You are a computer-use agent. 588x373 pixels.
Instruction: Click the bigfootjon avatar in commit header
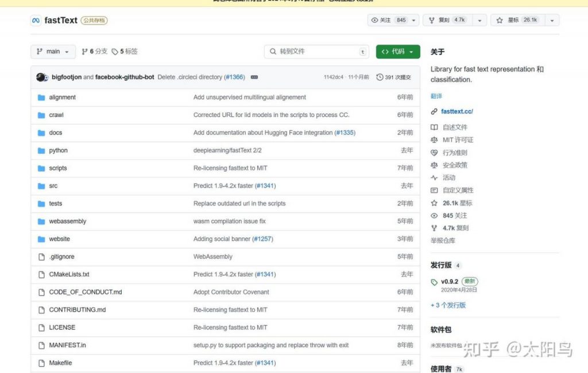[x=41, y=77]
